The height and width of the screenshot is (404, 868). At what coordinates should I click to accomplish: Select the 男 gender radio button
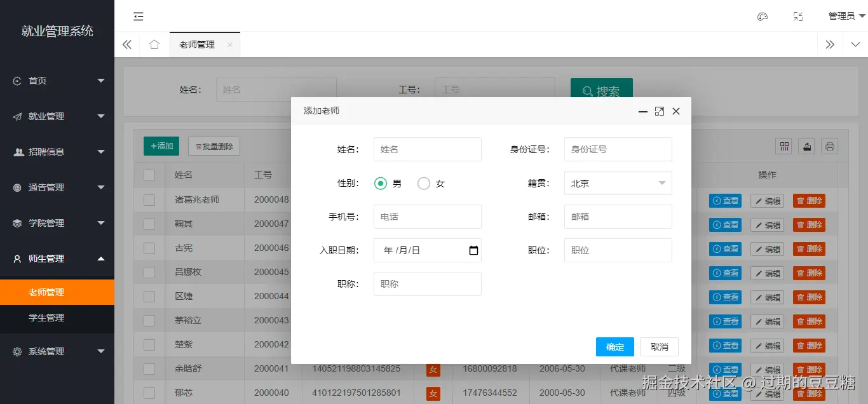click(x=381, y=183)
